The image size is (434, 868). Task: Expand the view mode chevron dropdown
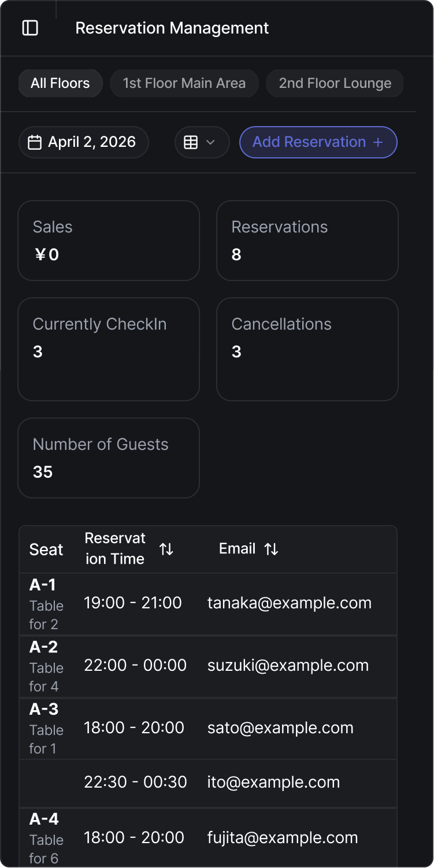[210, 142]
